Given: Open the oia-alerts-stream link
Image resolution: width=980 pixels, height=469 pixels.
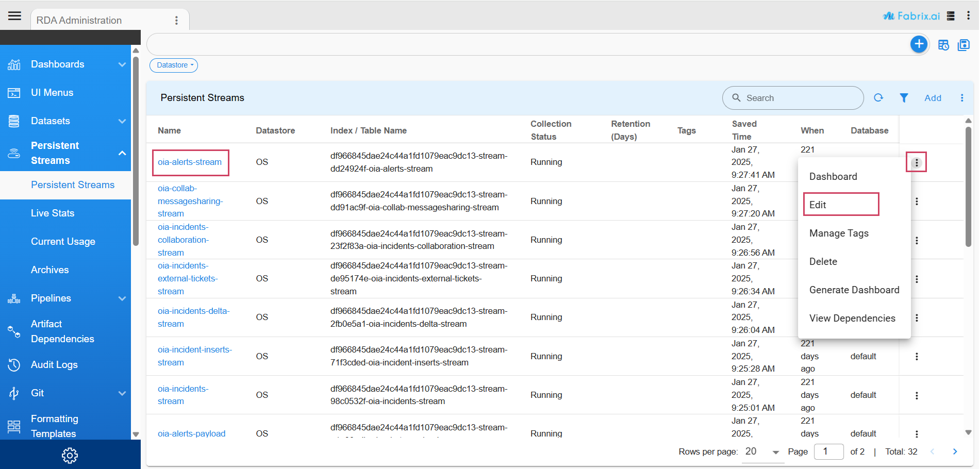Looking at the screenshot, I should (x=190, y=162).
